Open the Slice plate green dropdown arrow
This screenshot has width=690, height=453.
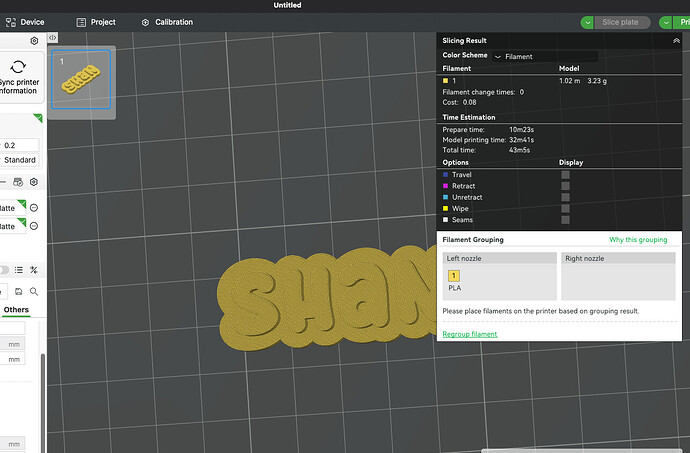(587, 22)
